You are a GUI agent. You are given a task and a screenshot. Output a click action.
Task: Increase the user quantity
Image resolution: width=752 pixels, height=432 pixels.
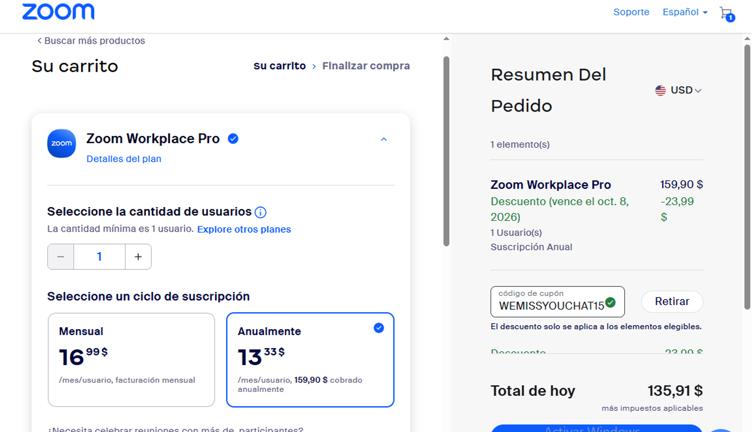click(x=138, y=257)
